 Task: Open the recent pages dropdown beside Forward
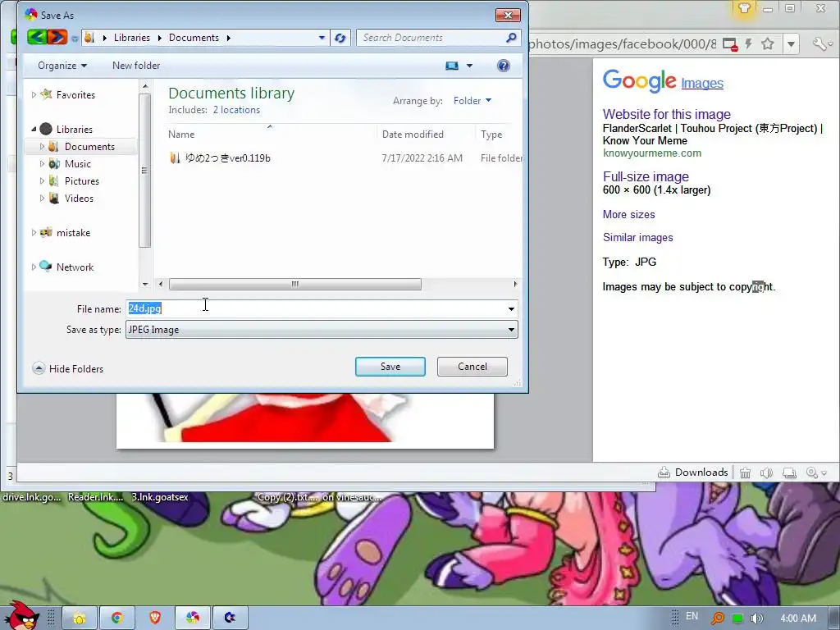click(75, 38)
